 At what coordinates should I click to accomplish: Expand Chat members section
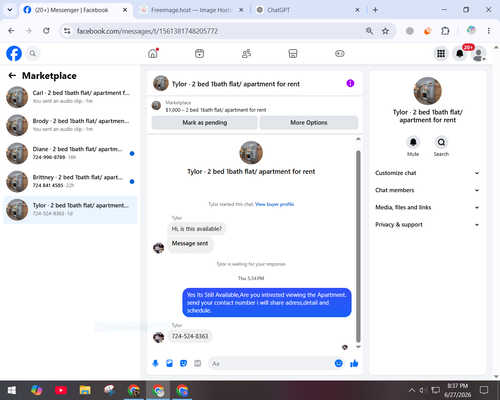[x=427, y=190]
